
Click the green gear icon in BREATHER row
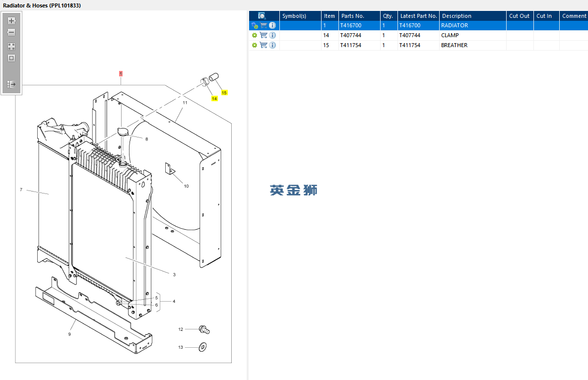point(255,45)
